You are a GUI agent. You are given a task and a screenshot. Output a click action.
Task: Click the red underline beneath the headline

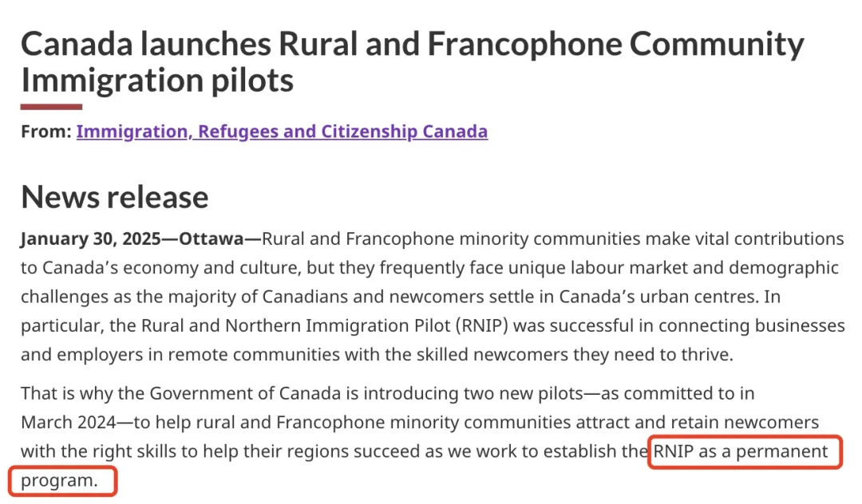[x=51, y=107]
